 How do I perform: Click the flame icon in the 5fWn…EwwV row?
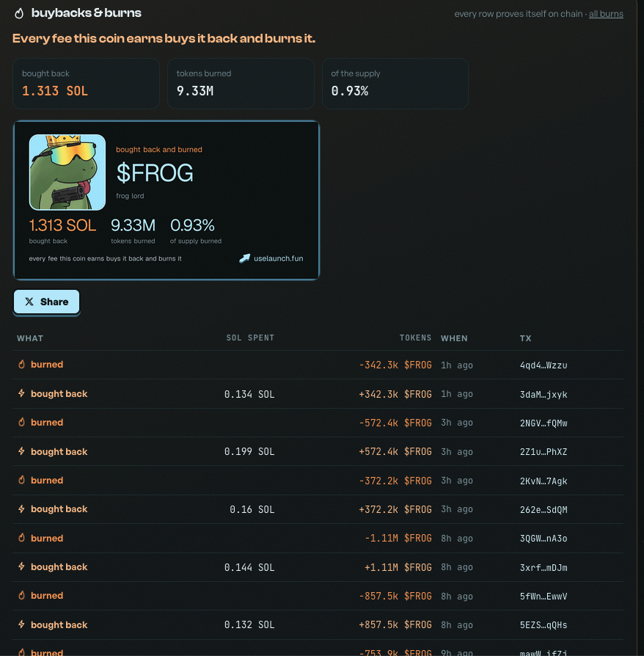pos(22,595)
